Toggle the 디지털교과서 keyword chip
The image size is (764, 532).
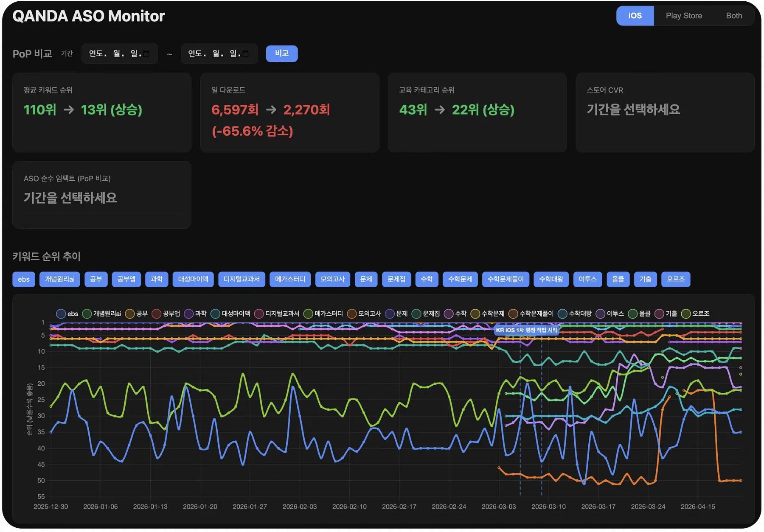click(242, 279)
